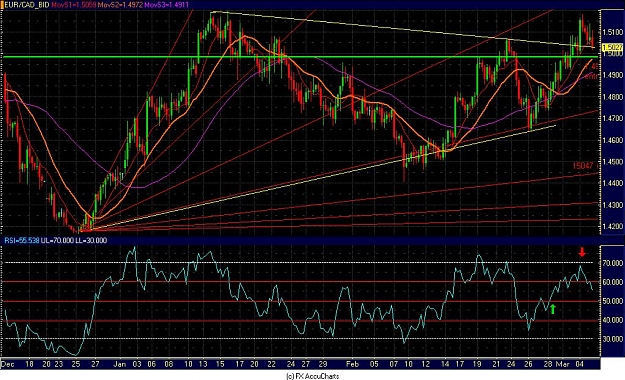
Task: Click the 1.4300 price axis label
Action: tap(613, 205)
